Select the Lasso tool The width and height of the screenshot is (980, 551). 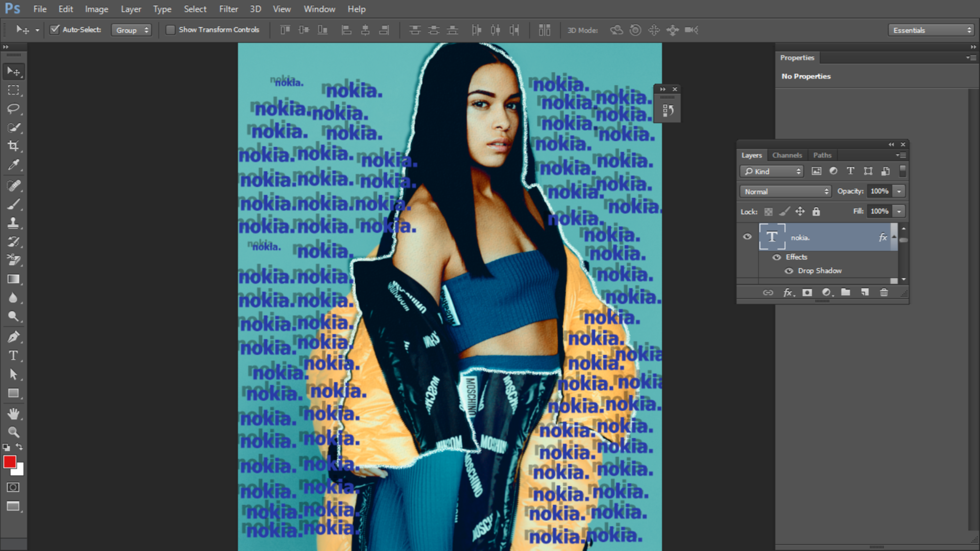13,109
